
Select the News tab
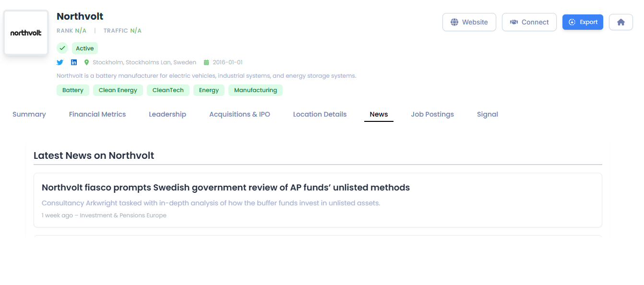[x=379, y=114]
